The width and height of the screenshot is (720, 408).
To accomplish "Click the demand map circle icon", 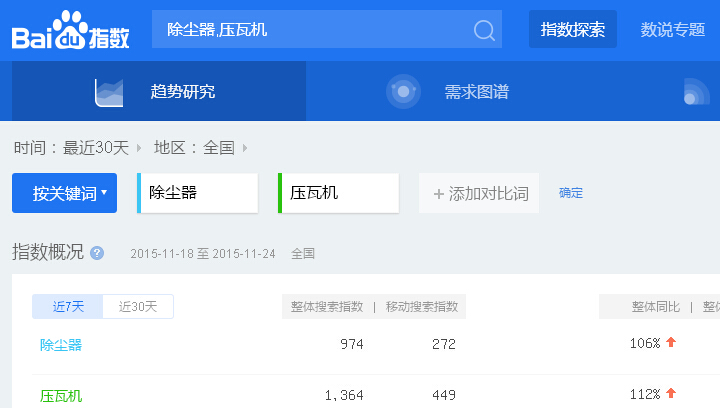I will coord(403,91).
